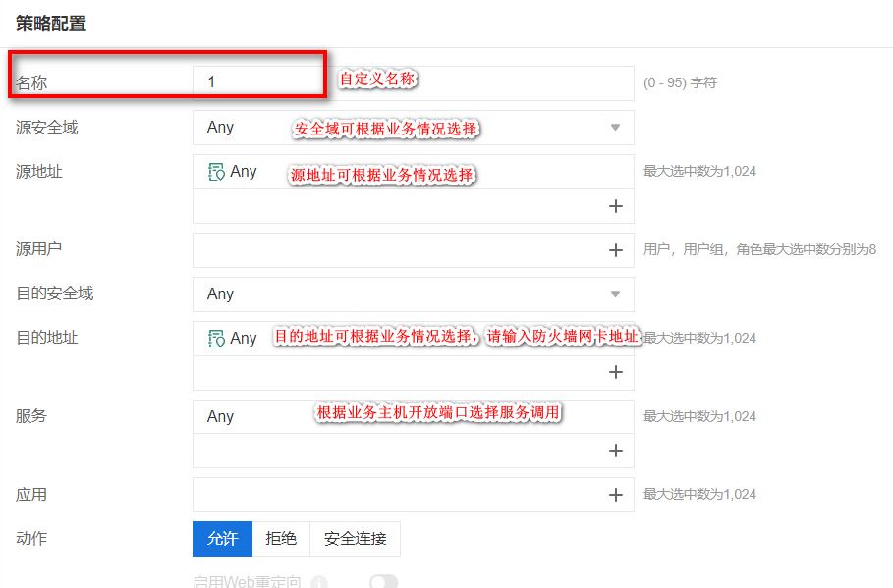Open the 目的安全域 dropdown

click(x=616, y=294)
